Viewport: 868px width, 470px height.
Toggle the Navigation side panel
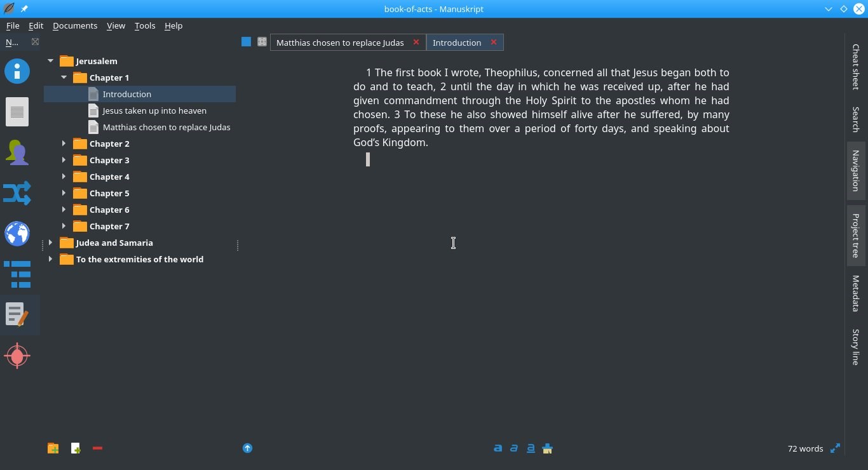[856, 170]
